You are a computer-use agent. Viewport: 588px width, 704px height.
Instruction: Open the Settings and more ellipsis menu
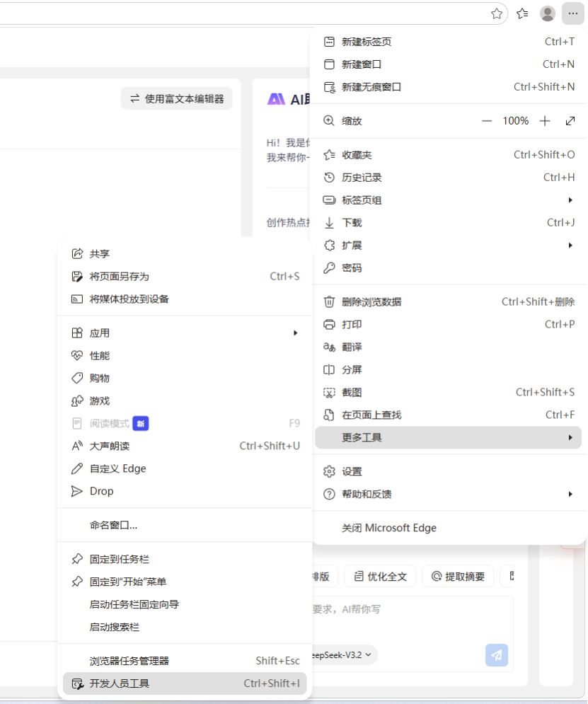[572, 13]
